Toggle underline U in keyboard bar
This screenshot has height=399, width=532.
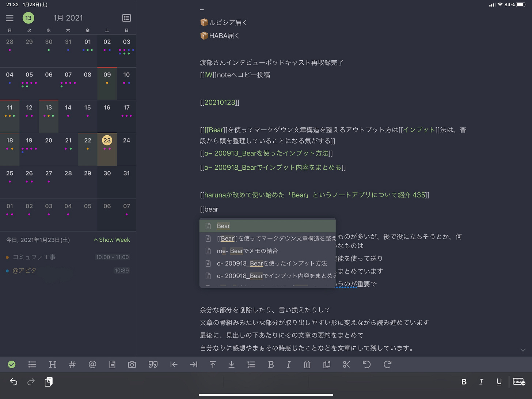pyautogui.click(x=499, y=382)
